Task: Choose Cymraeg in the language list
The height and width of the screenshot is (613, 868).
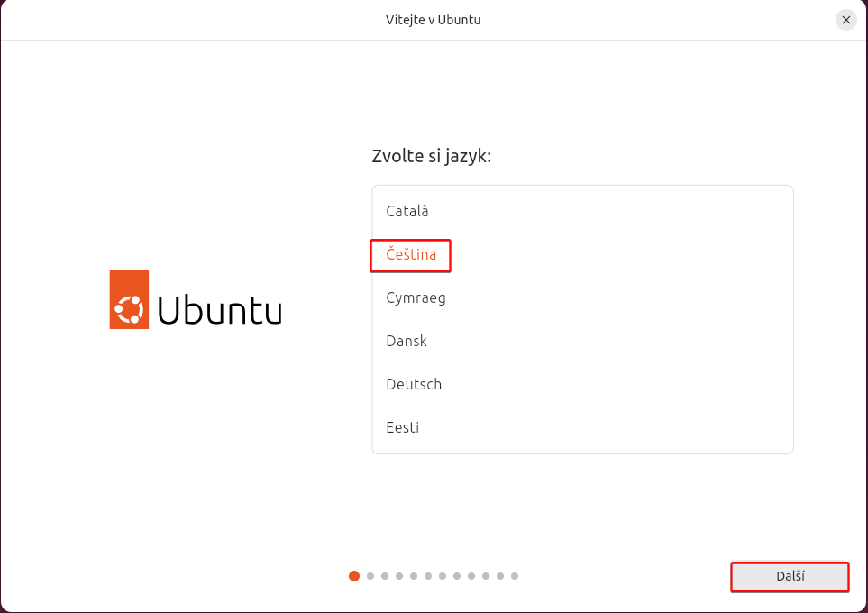Action: point(416,297)
